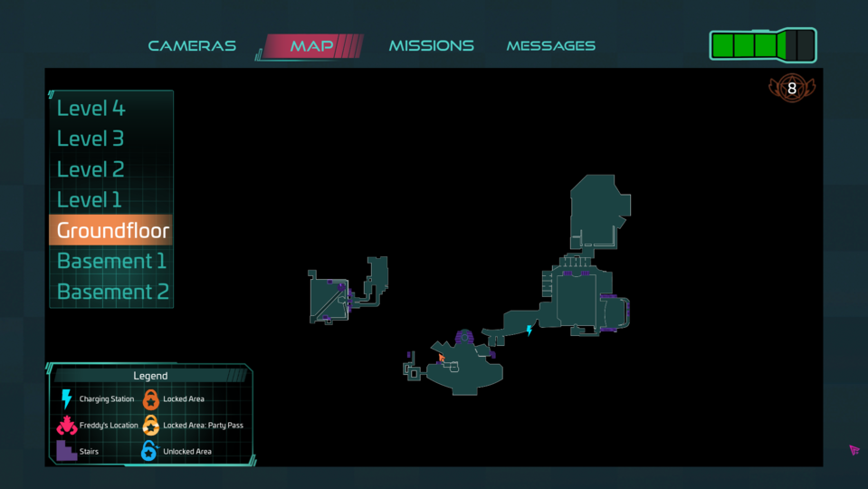Click the Unlocked Area legend padlock
868x489 pixels.
[x=149, y=451]
